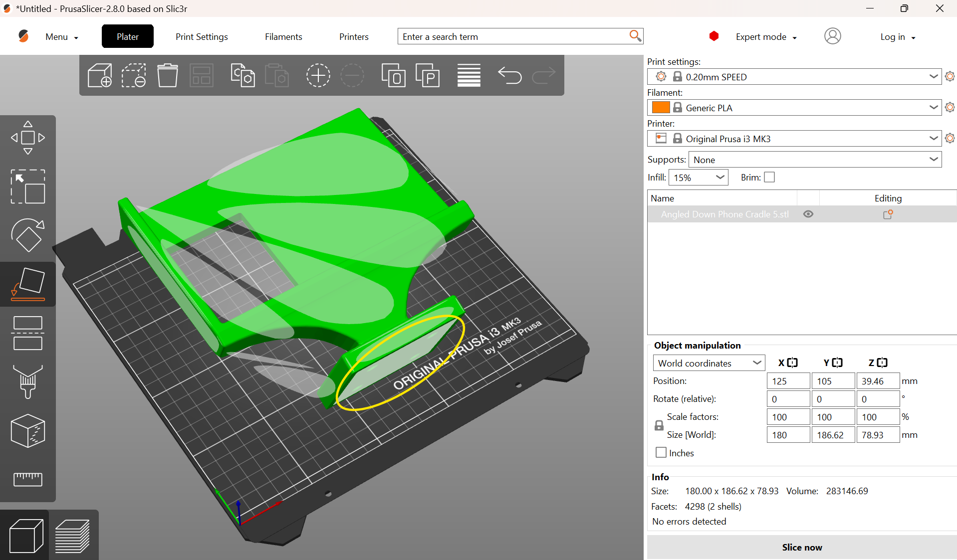Select the Move tool in left sidebar
Viewport: 957px width, 560px height.
coord(28,138)
